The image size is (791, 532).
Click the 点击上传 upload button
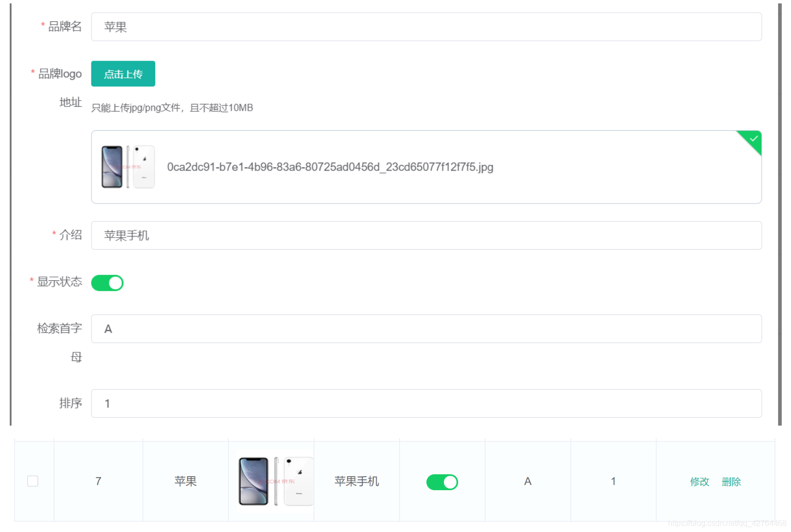[123, 74]
